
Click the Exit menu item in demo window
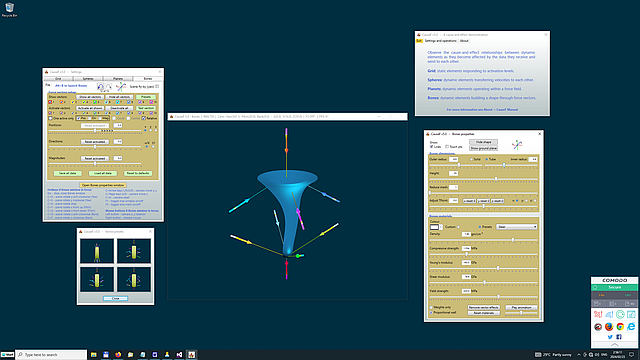pos(419,41)
